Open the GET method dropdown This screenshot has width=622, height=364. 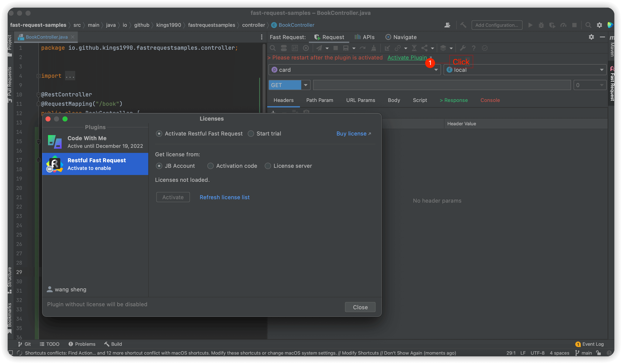305,85
